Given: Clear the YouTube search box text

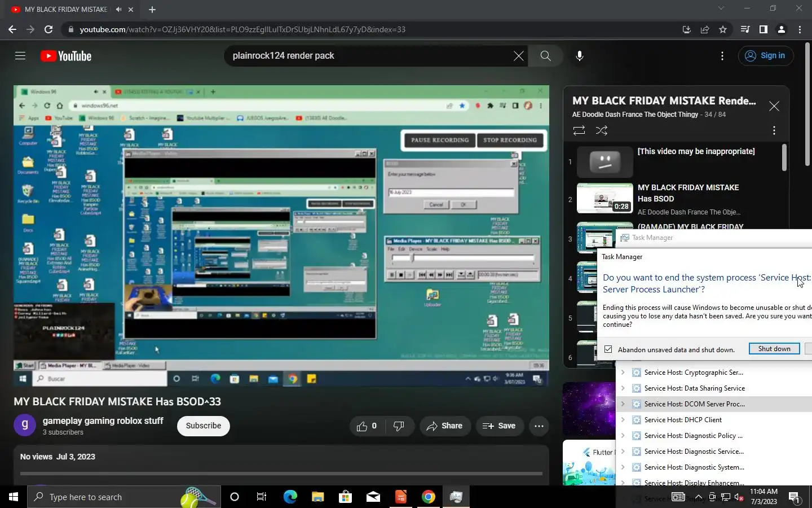Looking at the screenshot, I should click(518, 56).
